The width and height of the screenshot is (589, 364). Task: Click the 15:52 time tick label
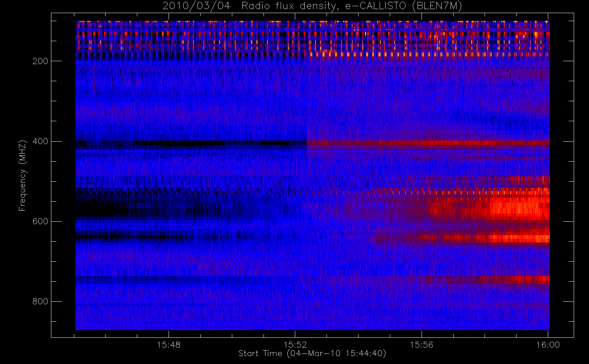295,345
